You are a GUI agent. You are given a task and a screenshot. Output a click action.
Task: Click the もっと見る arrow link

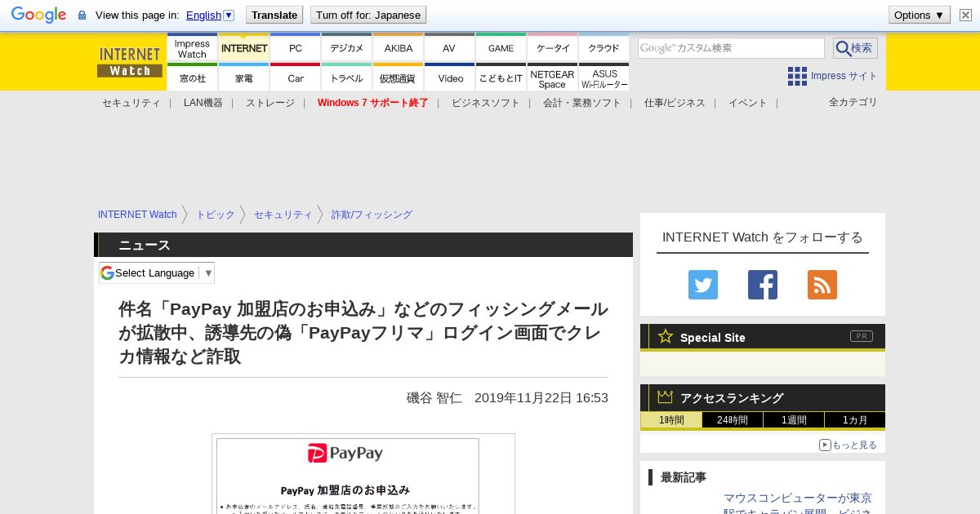pyautogui.click(x=848, y=445)
